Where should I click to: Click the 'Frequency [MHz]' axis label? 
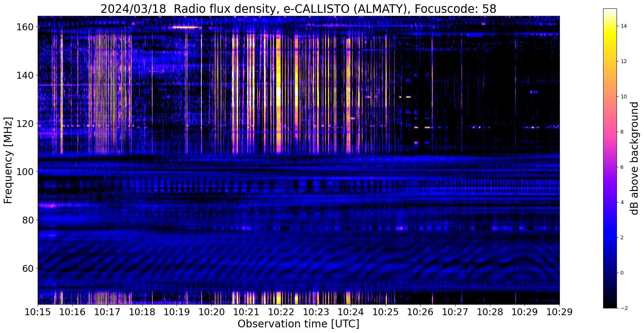8,160
